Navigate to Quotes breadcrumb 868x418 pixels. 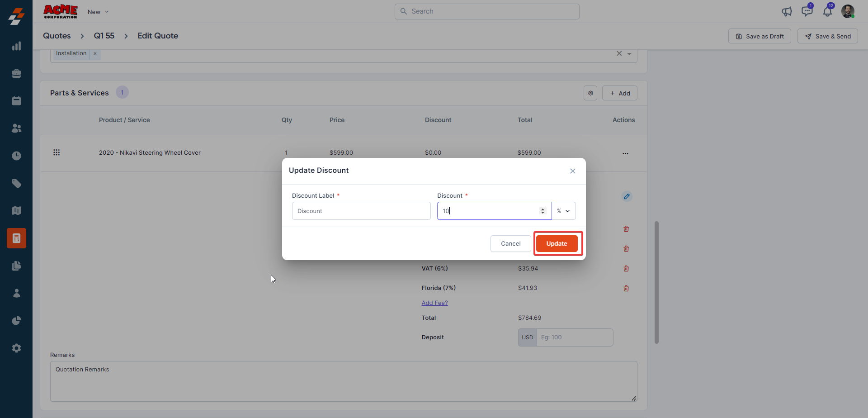coord(57,36)
